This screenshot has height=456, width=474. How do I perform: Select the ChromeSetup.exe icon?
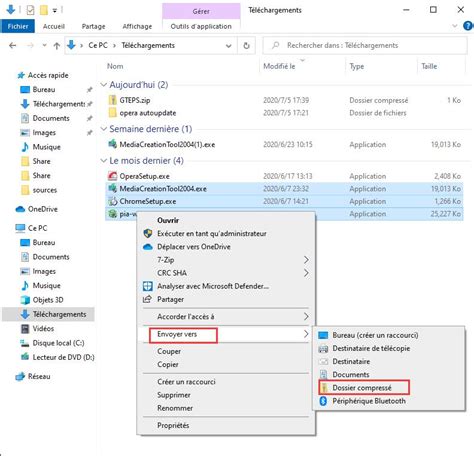pyautogui.click(x=113, y=201)
